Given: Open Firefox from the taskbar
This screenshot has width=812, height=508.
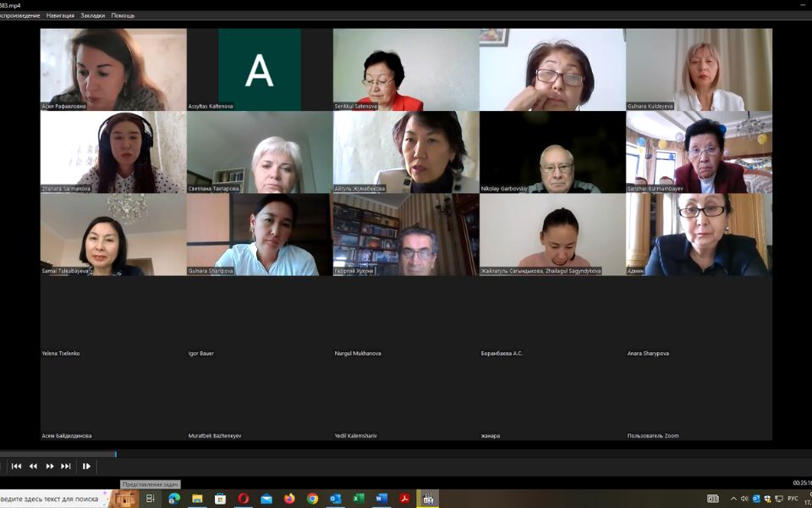Looking at the screenshot, I should 289,499.
